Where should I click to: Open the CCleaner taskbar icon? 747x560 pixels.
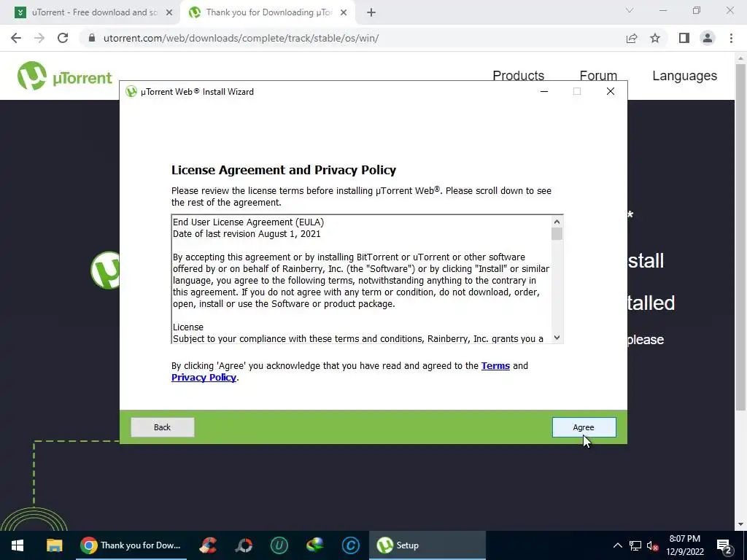tap(208, 545)
